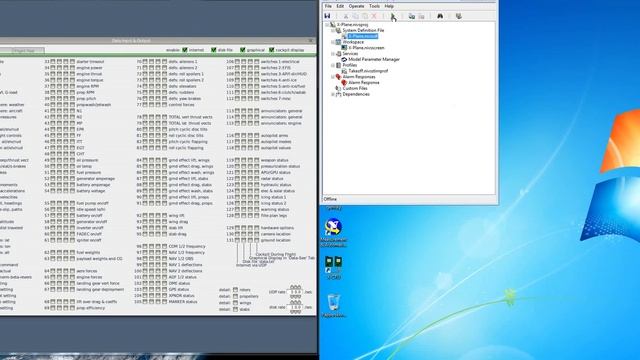Screen dimensions: 640x360
Task: Toggle the enable cockpit display checkbox
Action: click(x=271, y=50)
